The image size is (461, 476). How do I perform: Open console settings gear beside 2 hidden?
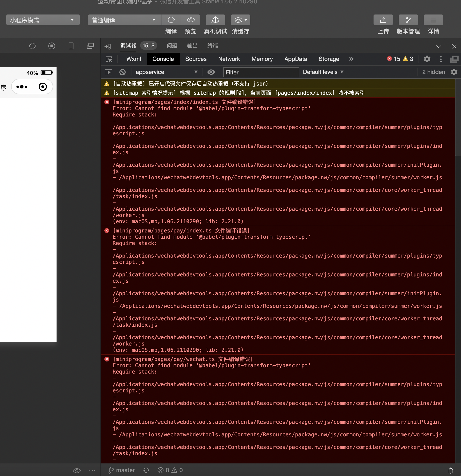454,72
